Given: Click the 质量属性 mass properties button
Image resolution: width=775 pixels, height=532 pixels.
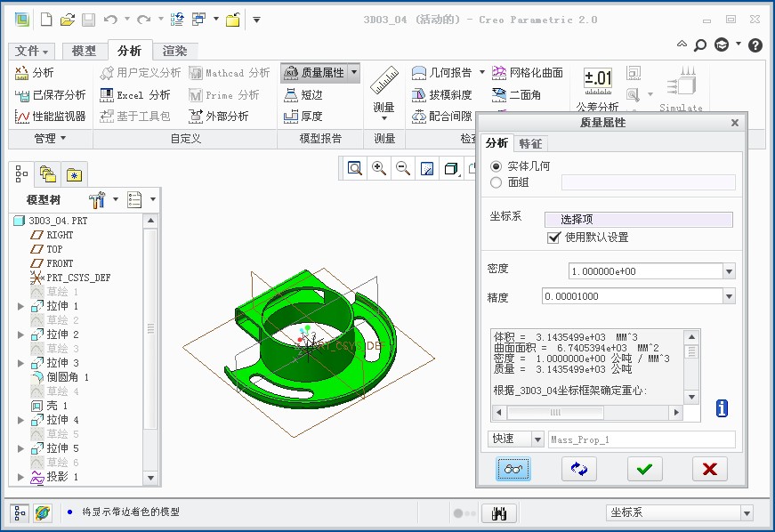Looking at the screenshot, I should coord(320,73).
